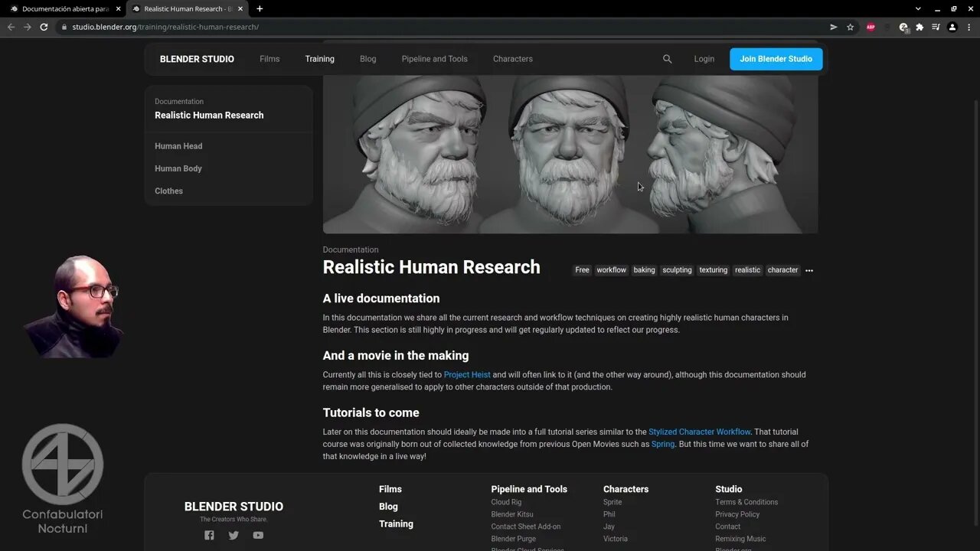This screenshot has height=551, width=980.
Task: Open the media control playlist icon
Action: 936,27
